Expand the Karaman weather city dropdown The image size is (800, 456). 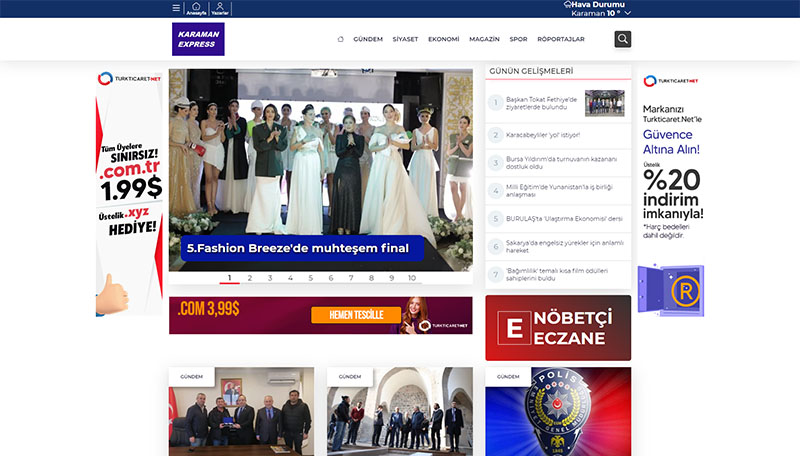pos(628,13)
